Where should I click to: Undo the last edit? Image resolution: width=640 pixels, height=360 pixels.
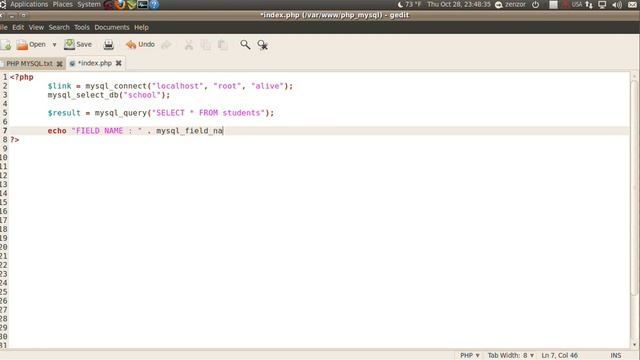tap(140, 44)
